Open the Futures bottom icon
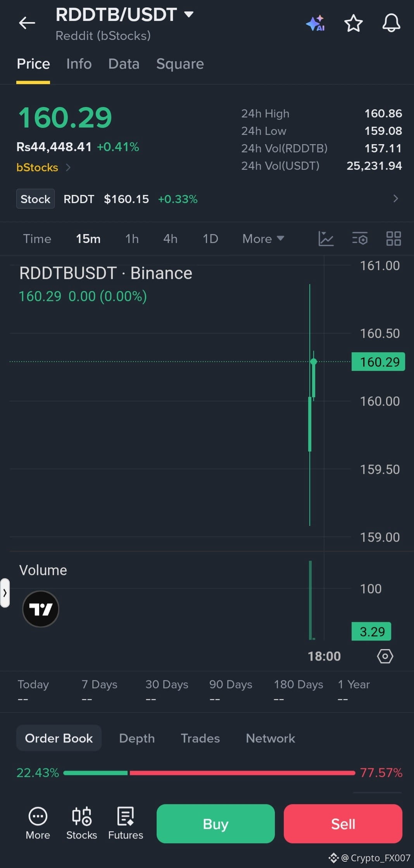Viewport: 414px width, 868px height. pyautogui.click(x=126, y=823)
